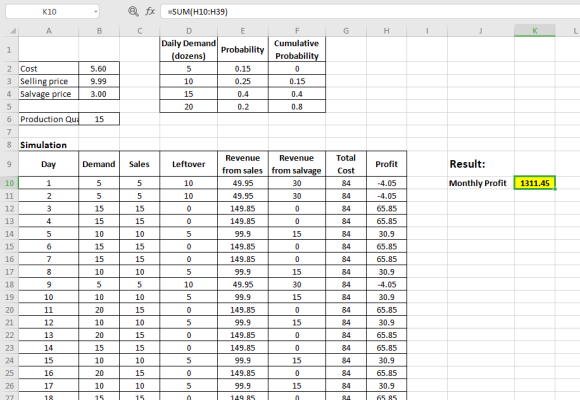Click the Salvage price value 3.00

point(99,94)
